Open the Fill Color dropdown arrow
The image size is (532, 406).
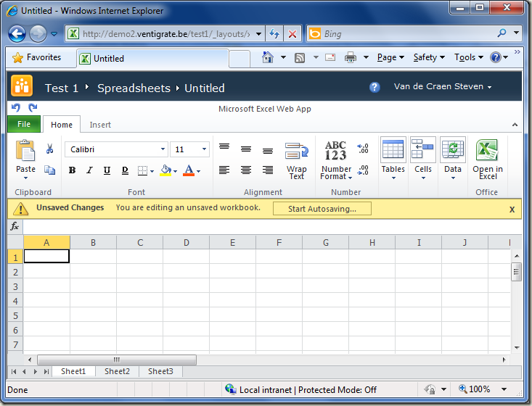pos(175,171)
